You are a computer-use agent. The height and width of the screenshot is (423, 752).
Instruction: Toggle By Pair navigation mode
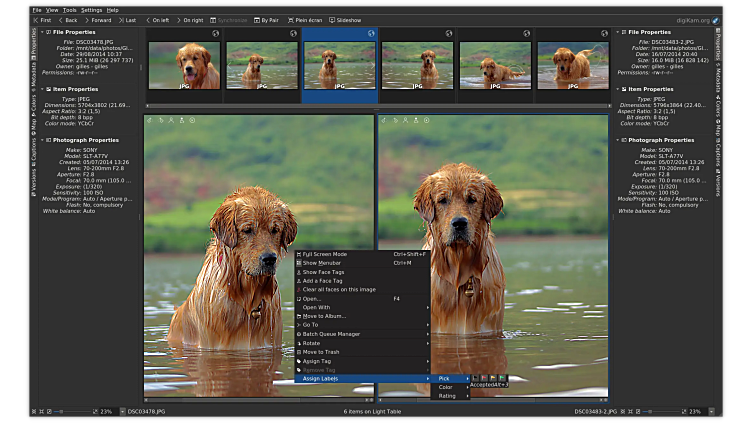point(265,20)
